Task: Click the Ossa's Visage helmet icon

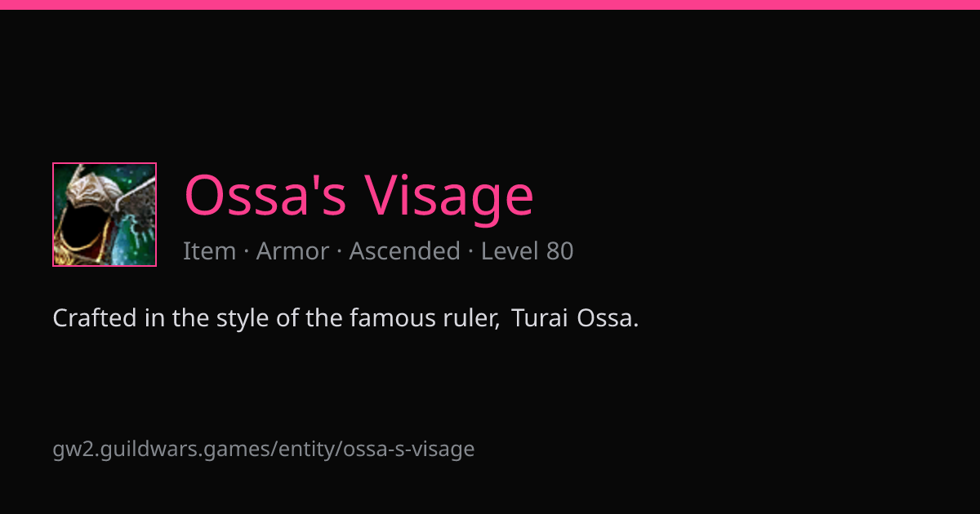Action: (105, 215)
